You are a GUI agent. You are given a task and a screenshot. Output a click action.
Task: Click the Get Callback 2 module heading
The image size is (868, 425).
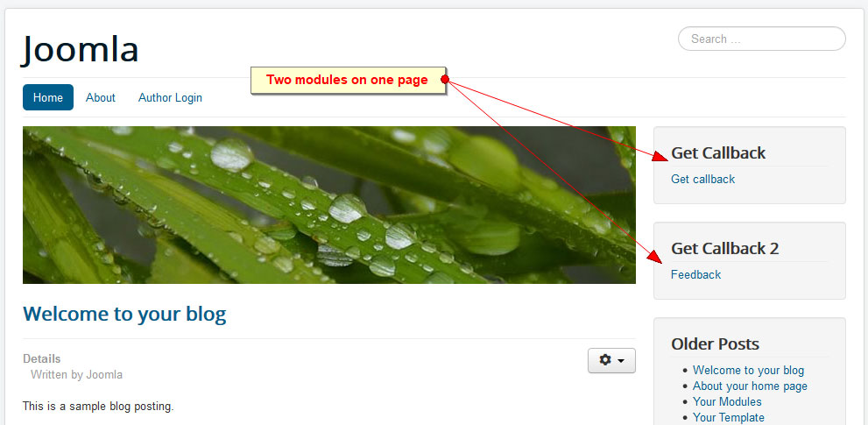(724, 248)
